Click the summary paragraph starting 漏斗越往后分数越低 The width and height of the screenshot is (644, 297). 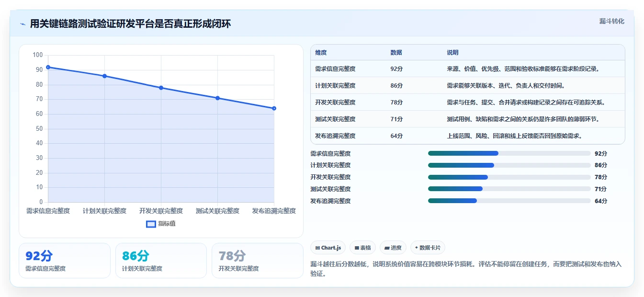tap(466, 269)
